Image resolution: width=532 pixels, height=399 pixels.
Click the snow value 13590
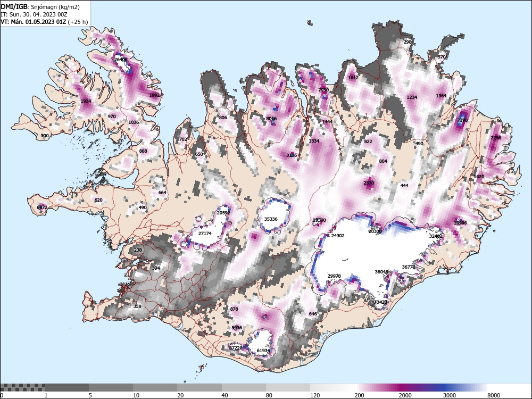319,220
